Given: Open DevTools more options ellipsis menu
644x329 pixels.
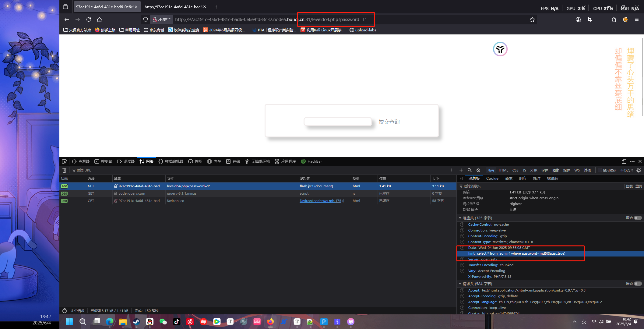Looking at the screenshot, I should click(x=632, y=161).
